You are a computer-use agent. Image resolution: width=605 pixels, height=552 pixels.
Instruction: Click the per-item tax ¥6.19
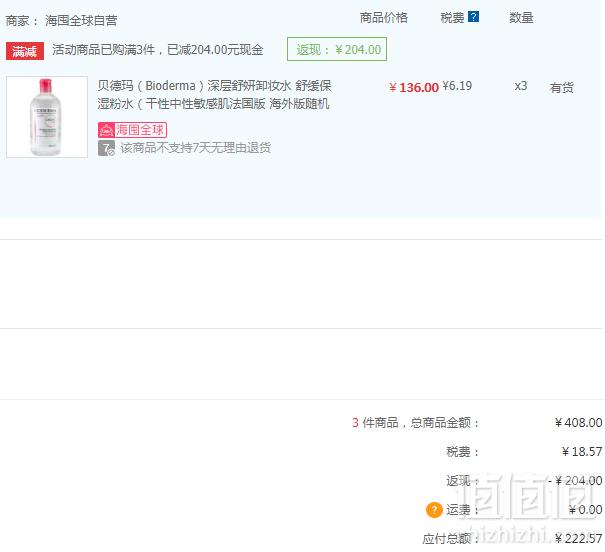tap(457, 86)
